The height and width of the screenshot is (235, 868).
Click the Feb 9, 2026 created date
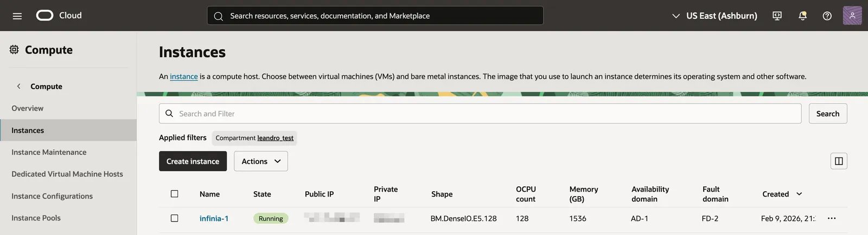coord(788,218)
